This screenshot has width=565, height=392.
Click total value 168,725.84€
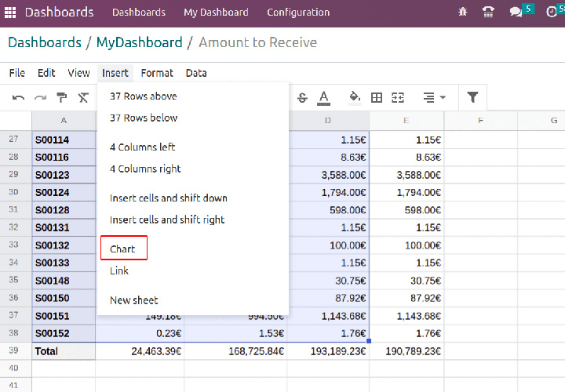(x=235, y=351)
